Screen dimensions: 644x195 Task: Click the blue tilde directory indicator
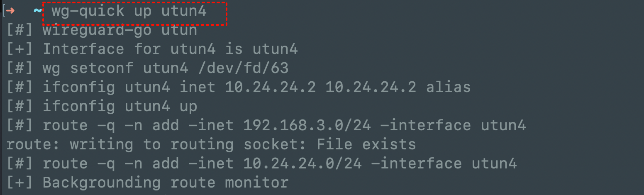37,11
